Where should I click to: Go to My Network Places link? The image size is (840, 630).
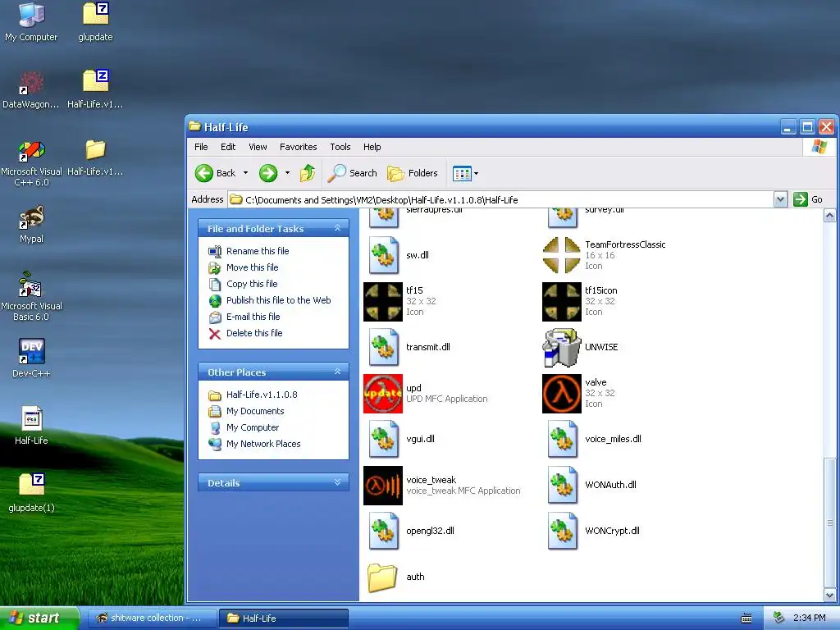pos(263,444)
